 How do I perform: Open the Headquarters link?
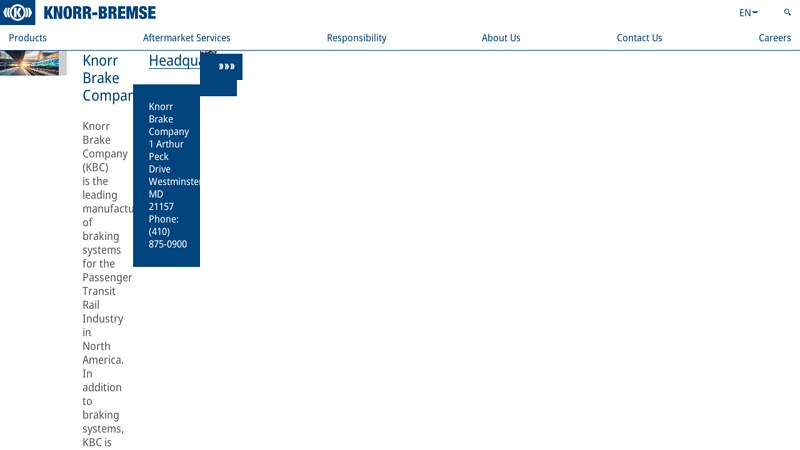click(174, 61)
